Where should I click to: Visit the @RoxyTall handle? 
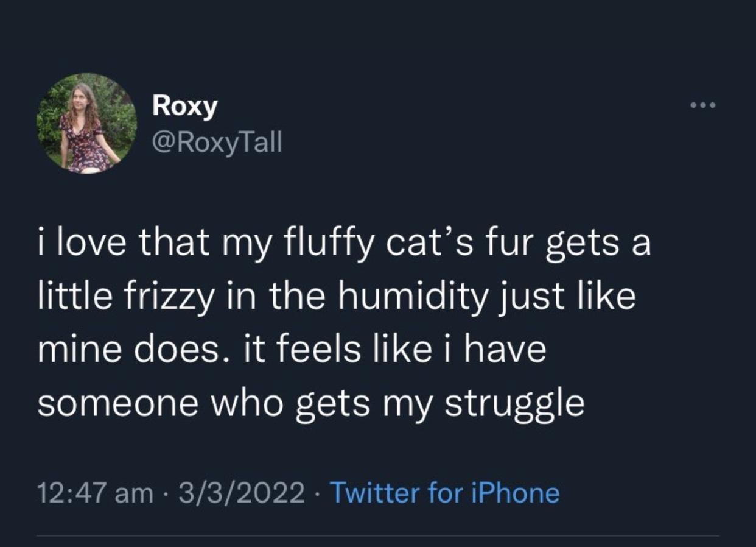tap(216, 143)
